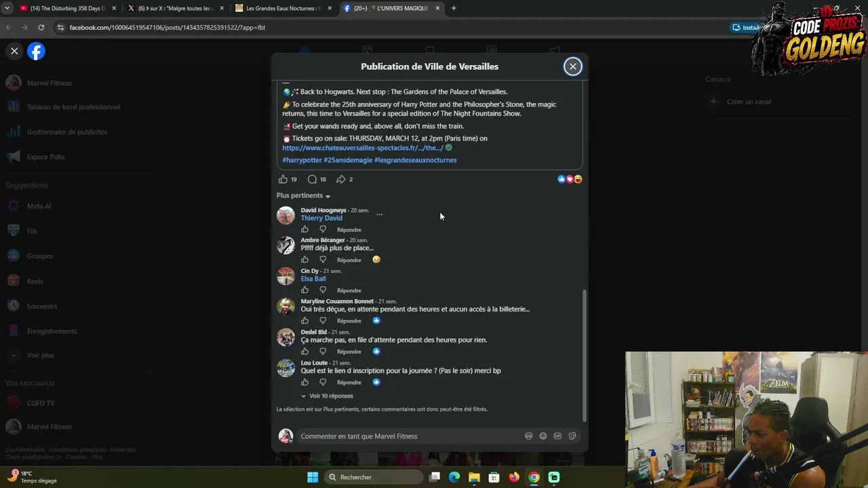Screen dimensions: 868x488
Task: Click the facebook.com address bar URL
Action: tap(167, 28)
